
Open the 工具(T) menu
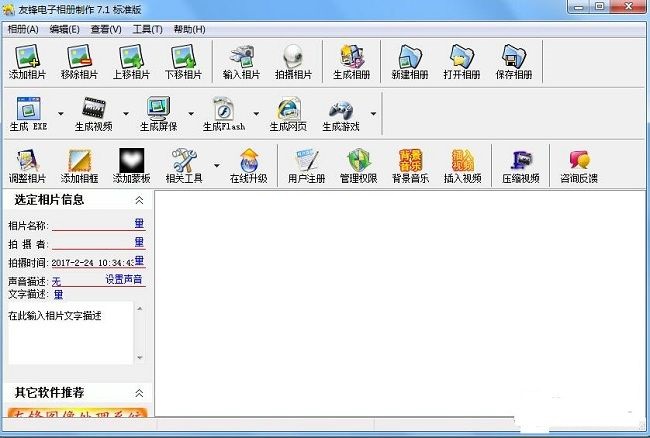(148, 29)
